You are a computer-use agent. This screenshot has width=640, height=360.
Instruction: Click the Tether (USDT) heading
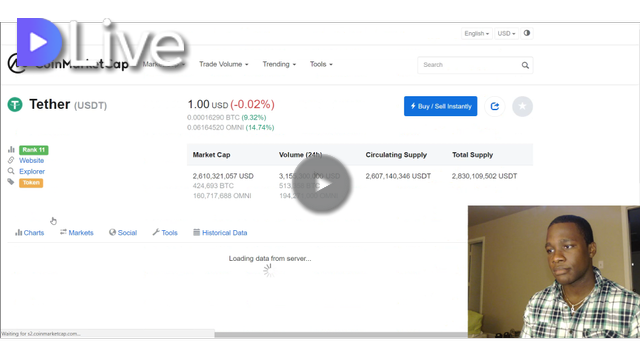pos(68,104)
